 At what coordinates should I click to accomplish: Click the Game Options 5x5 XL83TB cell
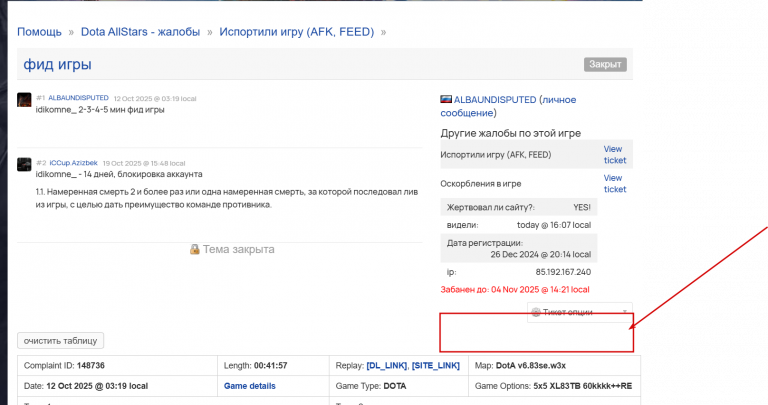(554, 386)
